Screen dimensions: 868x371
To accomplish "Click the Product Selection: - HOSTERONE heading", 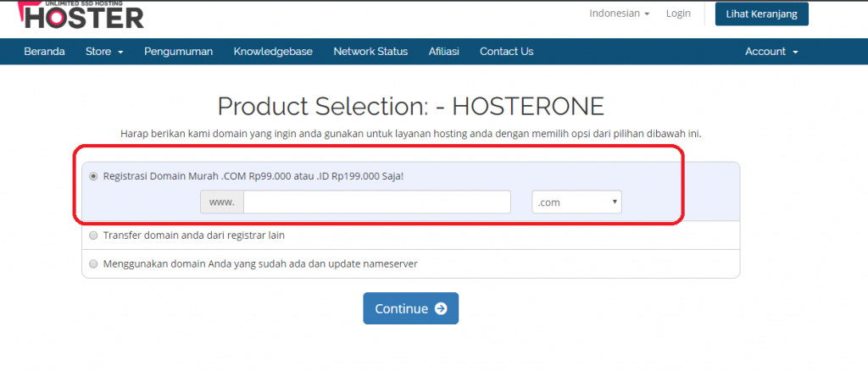I will click(411, 107).
